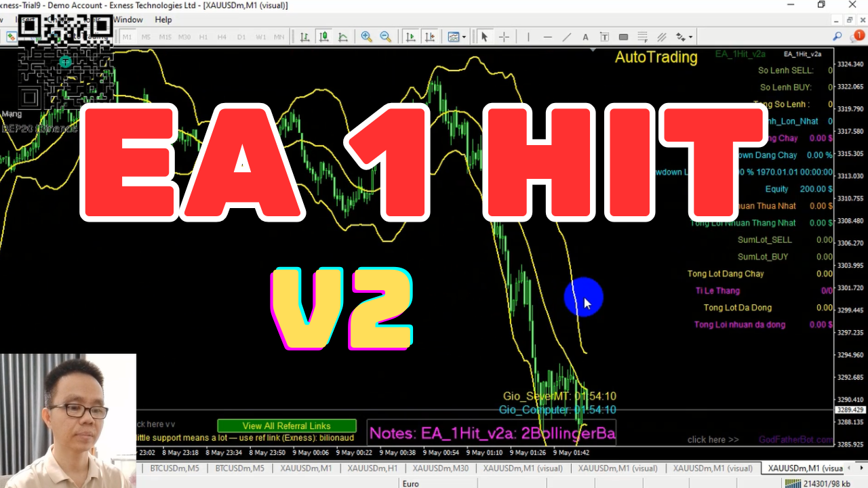Click the 'Tong Lot Dang Chay' label
This screenshot has width=868, height=488.
tap(726, 274)
